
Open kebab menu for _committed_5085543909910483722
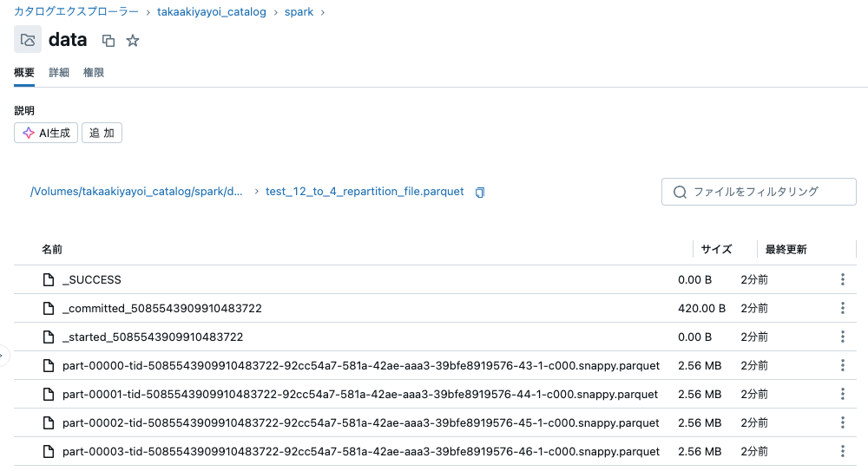click(843, 308)
